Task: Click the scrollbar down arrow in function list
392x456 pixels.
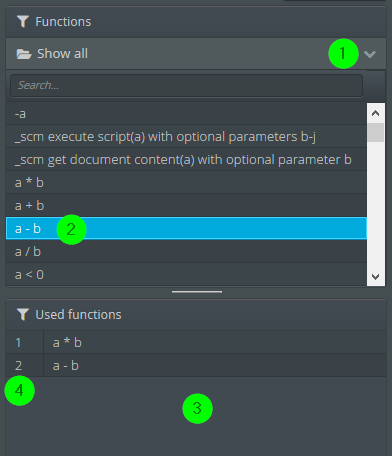Action: click(x=376, y=277)
